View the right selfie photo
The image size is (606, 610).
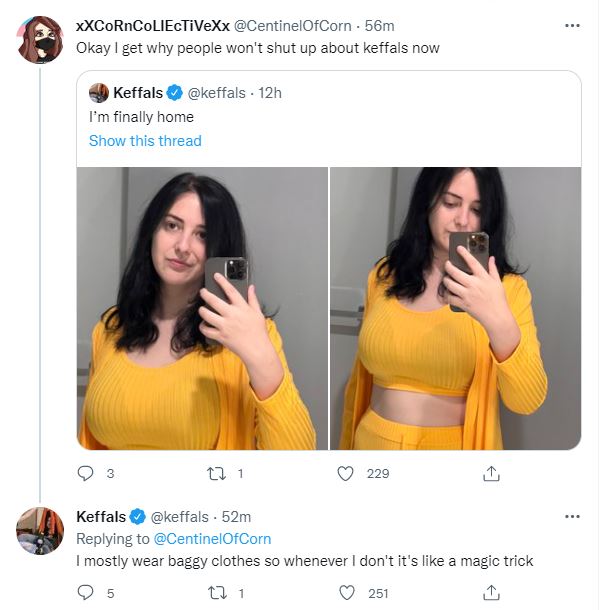(456, 309)
